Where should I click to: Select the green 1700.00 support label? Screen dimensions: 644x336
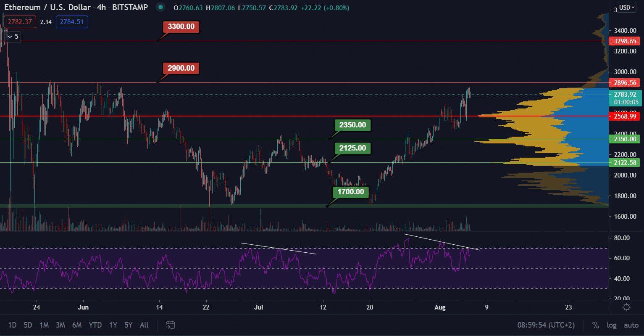[351, 192]
